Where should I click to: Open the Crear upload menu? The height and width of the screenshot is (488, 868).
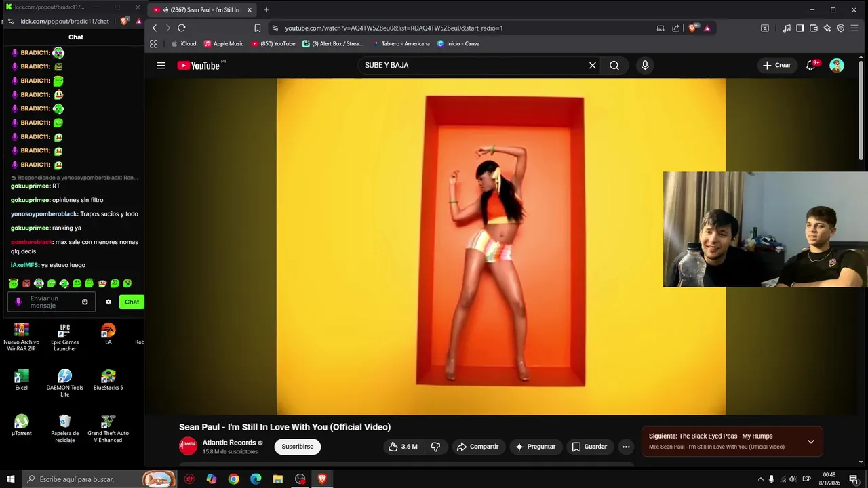point(776,66)
